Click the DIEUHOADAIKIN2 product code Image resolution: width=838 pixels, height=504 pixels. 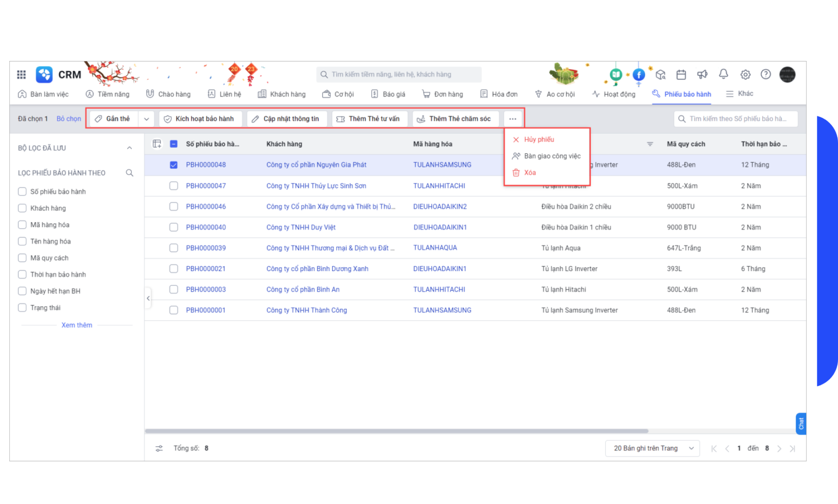[x=440, y=207]
